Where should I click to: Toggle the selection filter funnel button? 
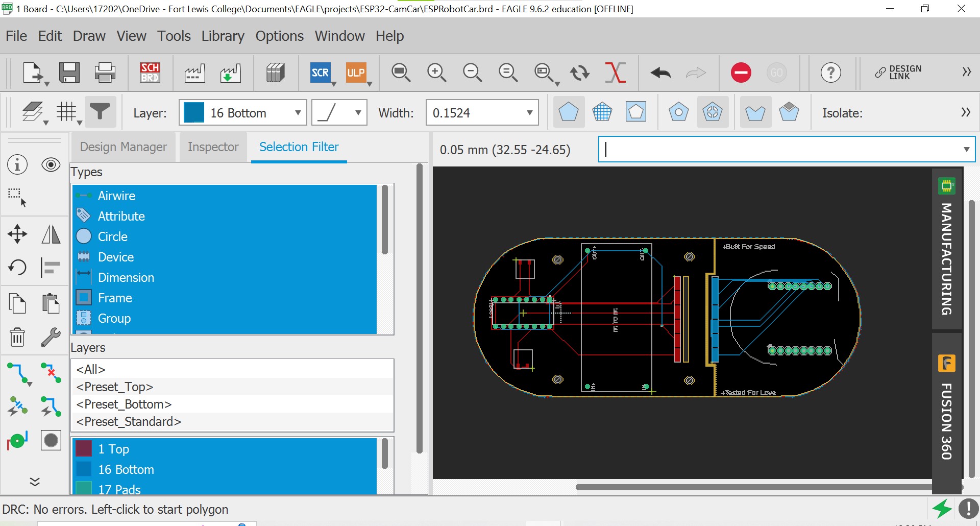tap(100, 112)
